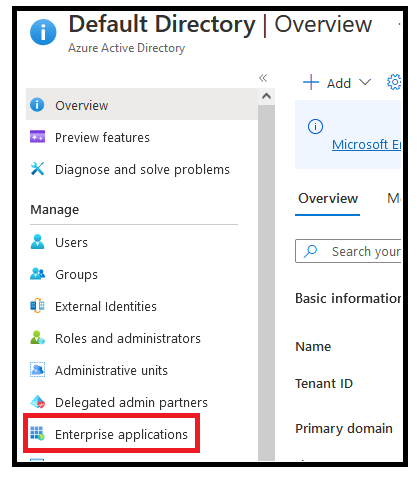Click the Enterprise applications grid icon
418x483 pixels.
37,433
